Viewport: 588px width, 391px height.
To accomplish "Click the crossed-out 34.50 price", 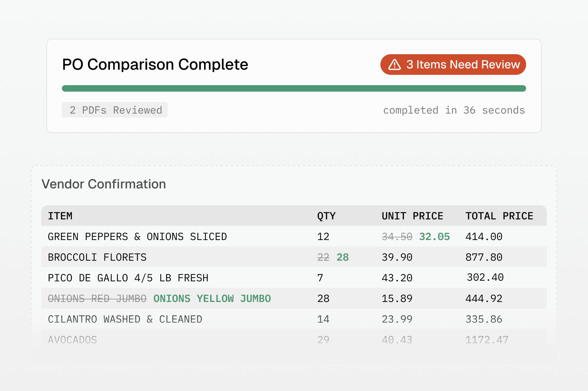I will tap(397, 236).
